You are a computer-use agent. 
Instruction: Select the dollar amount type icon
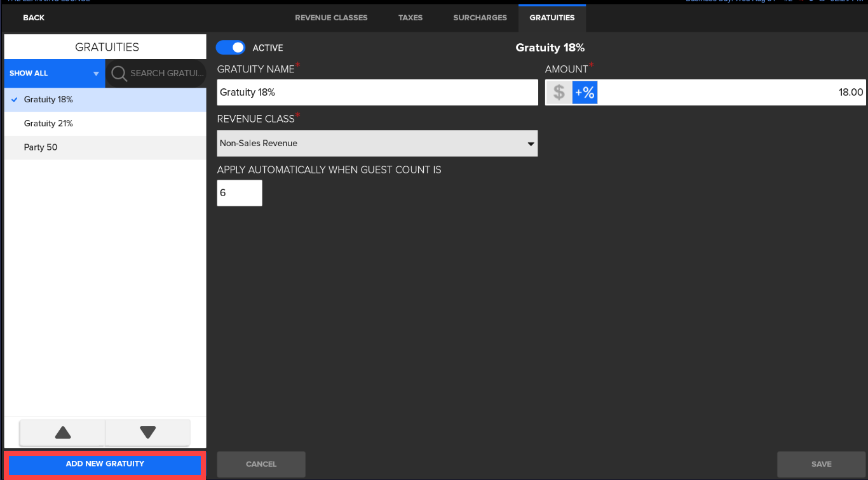click(x=559, y=93)
